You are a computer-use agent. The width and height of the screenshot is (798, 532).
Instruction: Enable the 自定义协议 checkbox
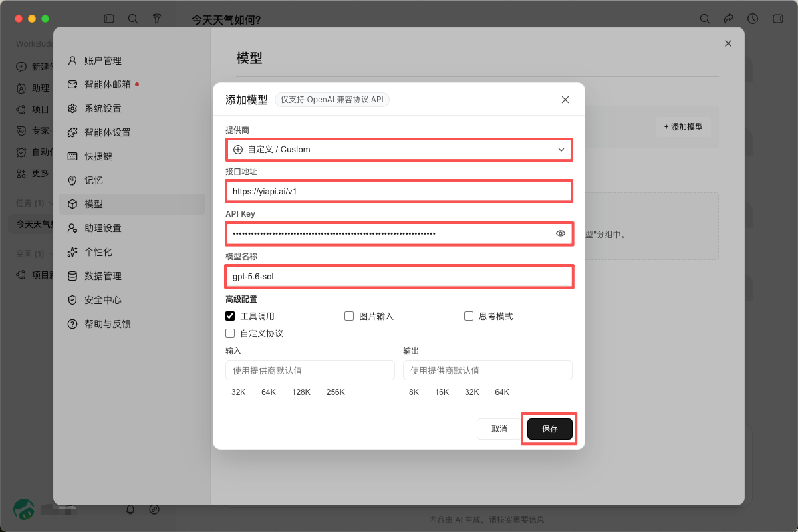pos(230,333)
